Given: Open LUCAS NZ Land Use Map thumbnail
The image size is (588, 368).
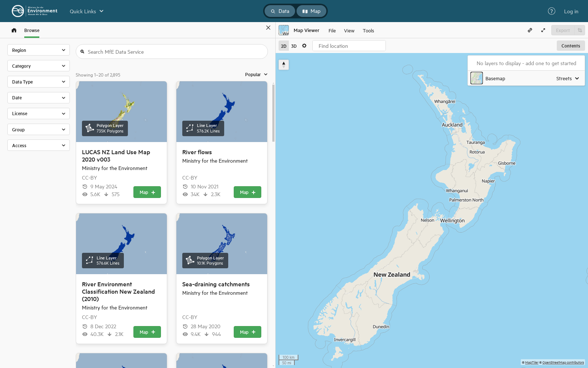Looking at the screenshot, I should pos(121,112).
